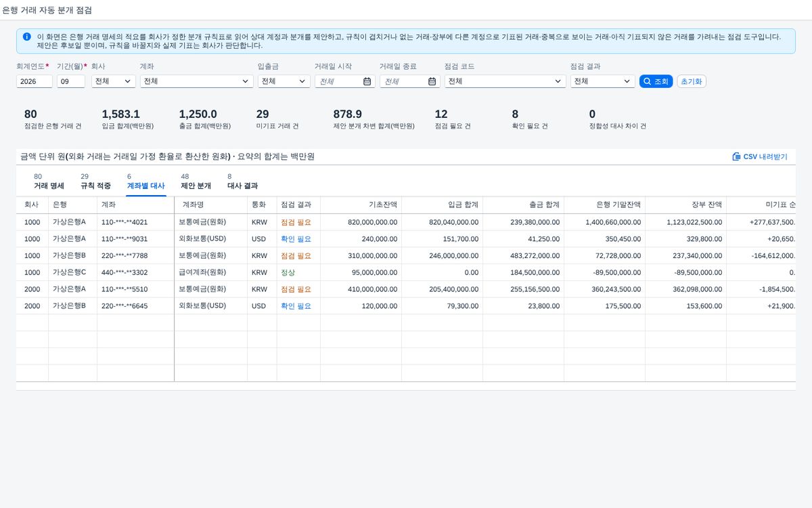Click account cell 220-***-**6645
This screenshot has height=508, width=812.
tap(135, 306)
